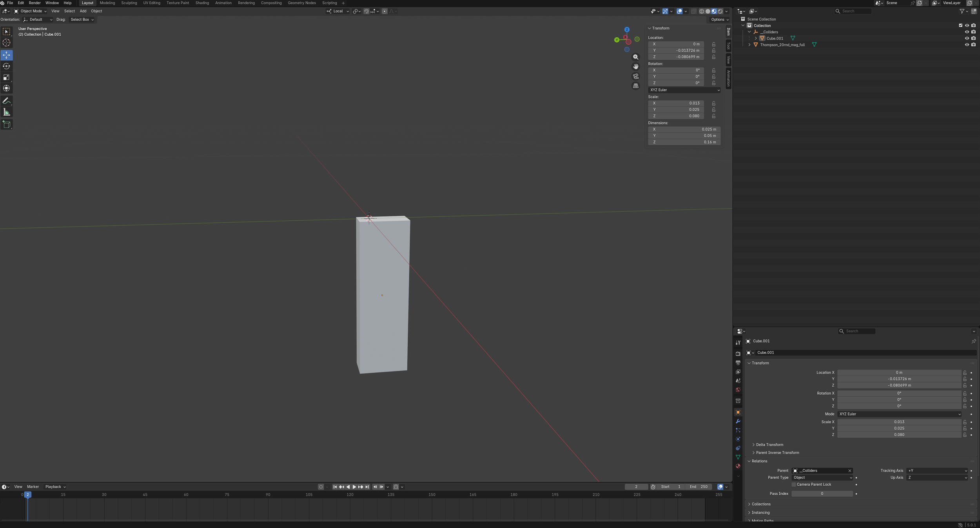Viewport: 980px width, 528px height.
Task: Enable the Camera Parent Lock checkbox
Action: pyautogui.click(x=794, y=484)
